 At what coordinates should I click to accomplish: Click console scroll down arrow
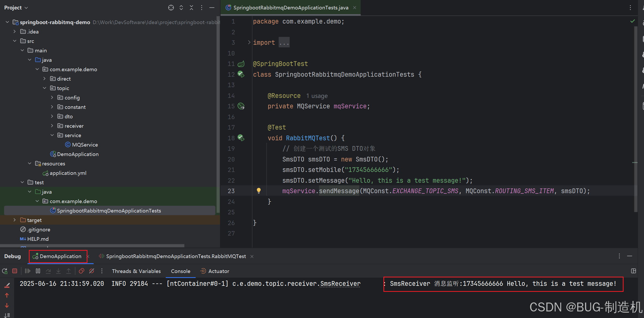7,305
